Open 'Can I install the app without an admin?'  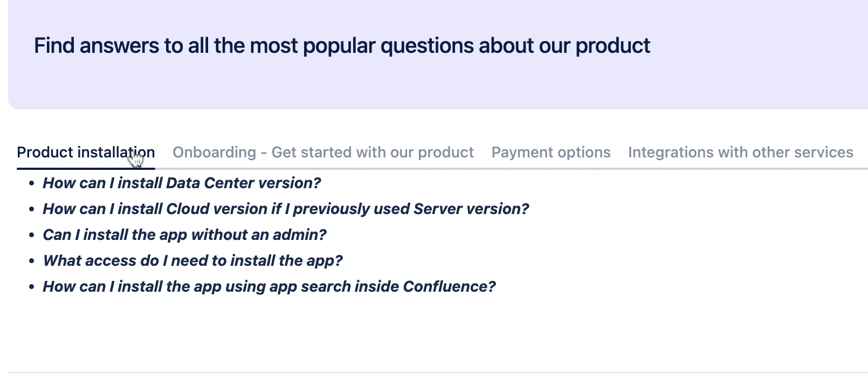coord(184,235)
